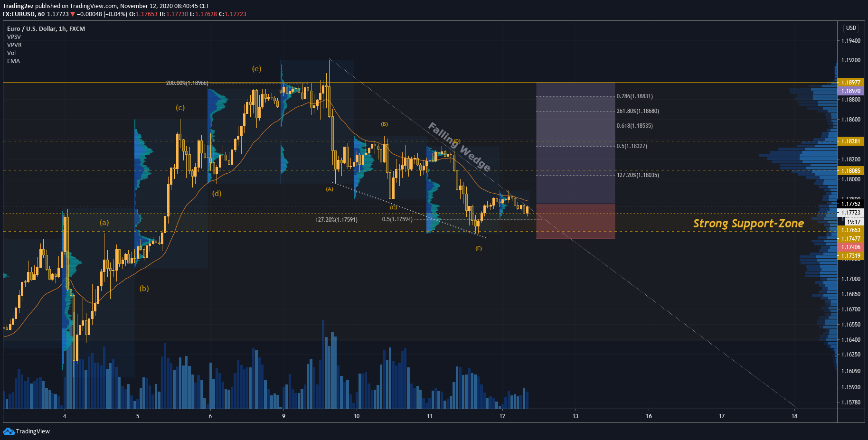Click the correction label (E)
This screenshot has width=868, height=440.
[479, 248]
